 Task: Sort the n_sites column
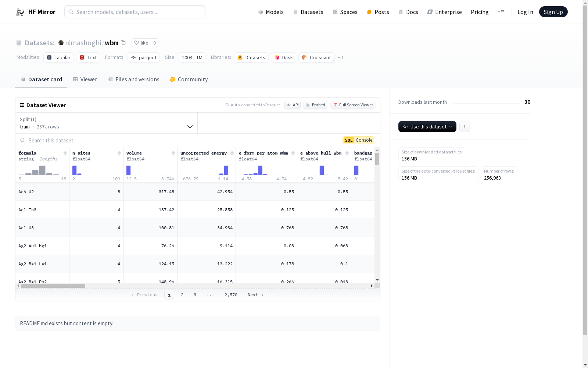[x=119, y=153]
